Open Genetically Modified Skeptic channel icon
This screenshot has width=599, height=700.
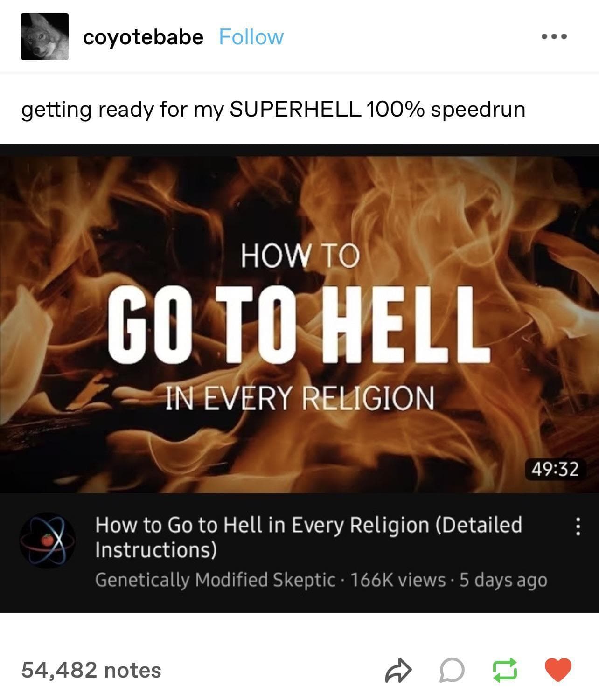pos(48,541)
